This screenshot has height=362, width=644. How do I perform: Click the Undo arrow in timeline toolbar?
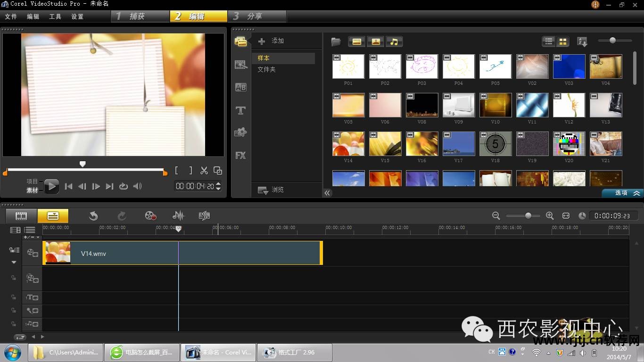[x=93, y=216]
